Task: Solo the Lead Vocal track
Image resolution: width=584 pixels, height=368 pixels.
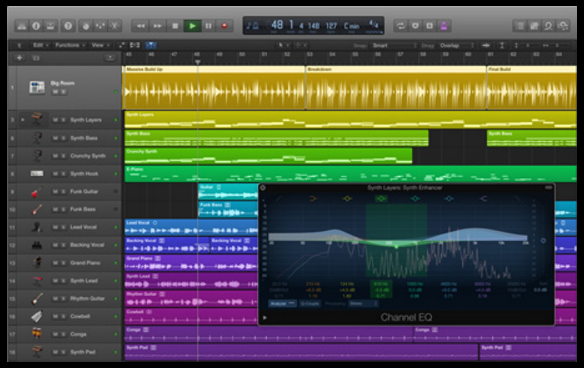Action: pos(63,227)
